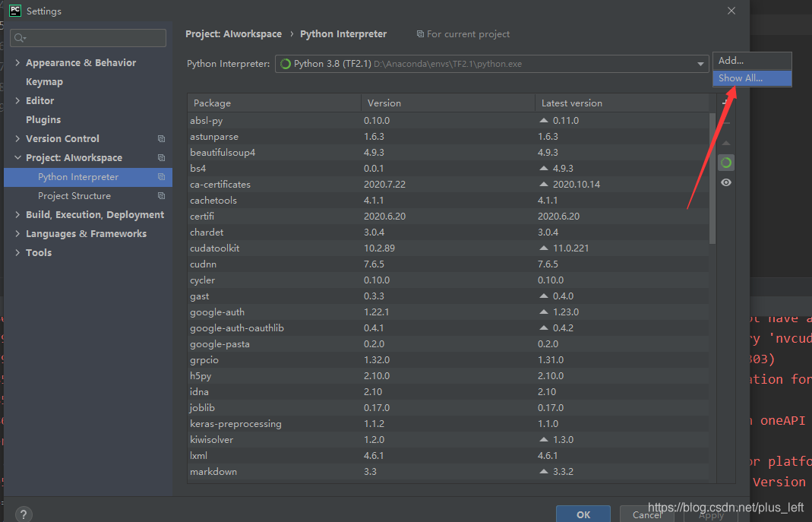Choose Show All... from the interpreter popup
812x522 pixels.
752,78
